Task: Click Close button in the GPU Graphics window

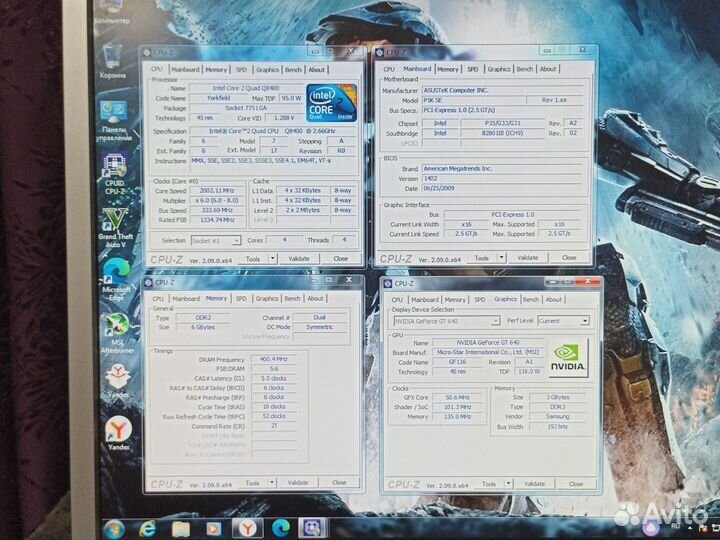Action: [575, 484]
